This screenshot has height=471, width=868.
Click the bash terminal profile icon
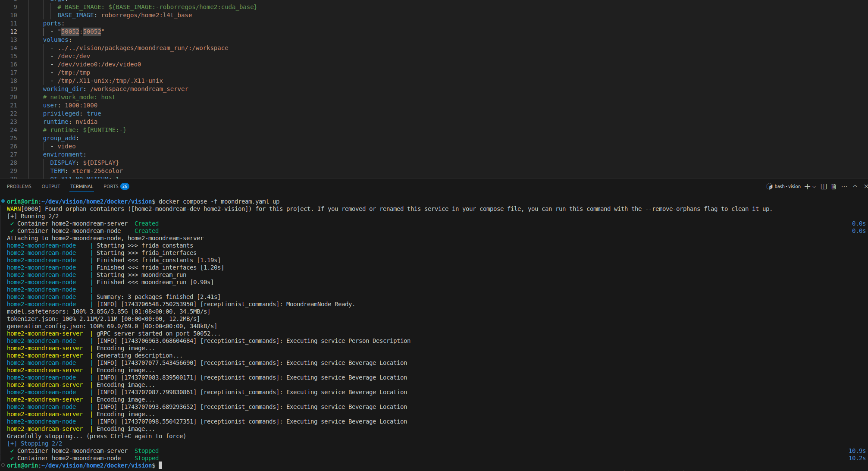(769, 187)
